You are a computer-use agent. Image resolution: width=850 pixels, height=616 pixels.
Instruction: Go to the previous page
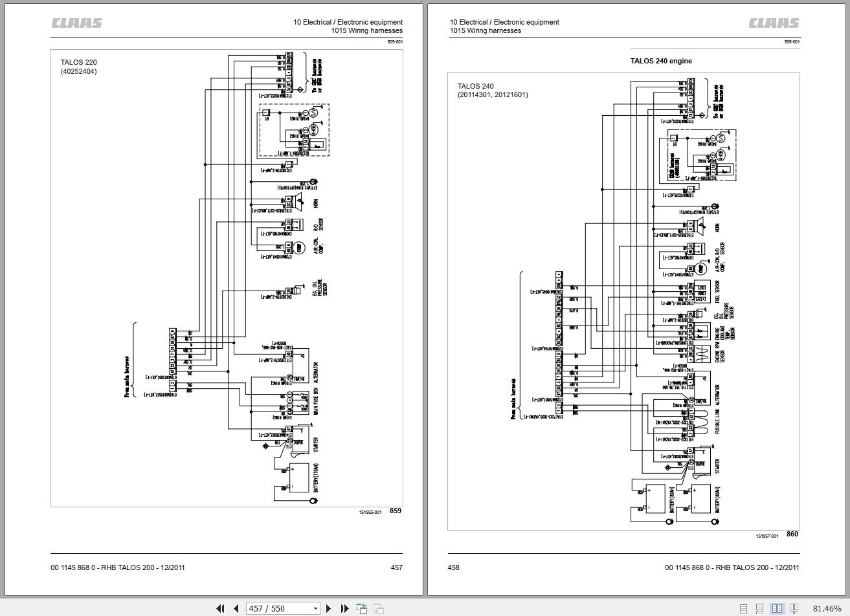(x=236, y=608)
